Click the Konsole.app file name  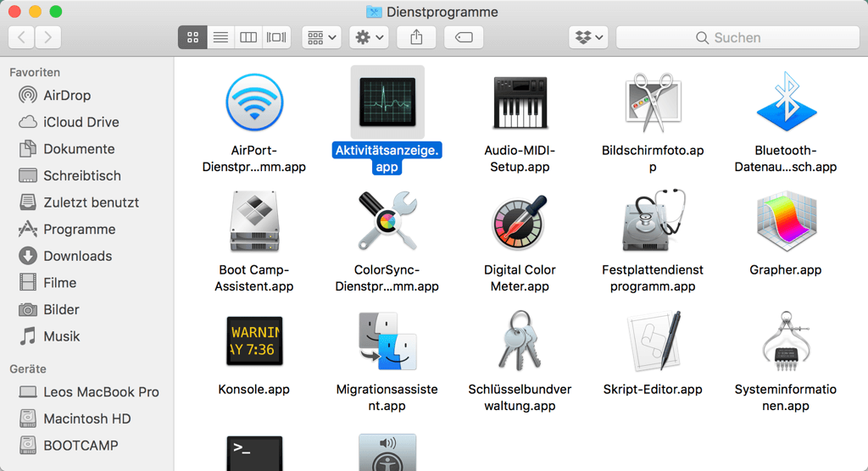[254, 390]
